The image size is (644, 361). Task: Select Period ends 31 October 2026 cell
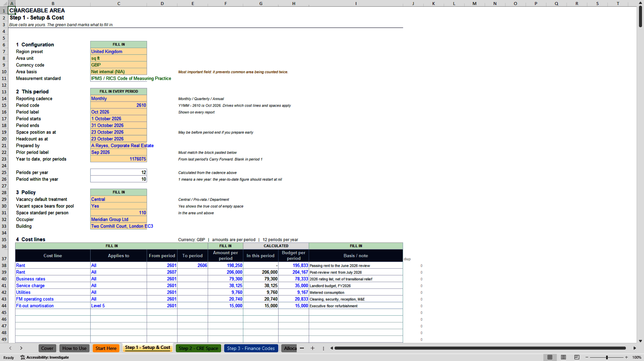coord(118,125)
